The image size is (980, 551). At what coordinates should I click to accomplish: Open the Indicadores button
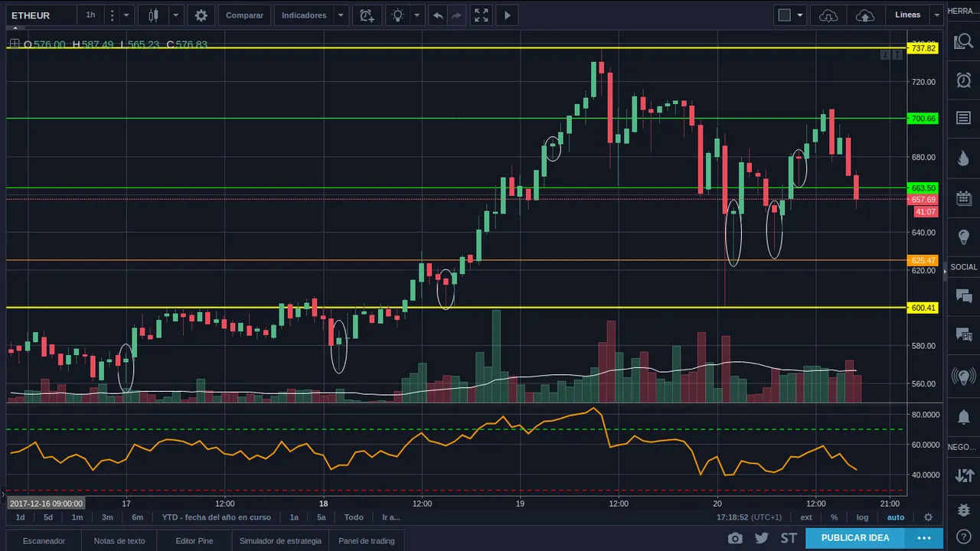tap(304, 15)
